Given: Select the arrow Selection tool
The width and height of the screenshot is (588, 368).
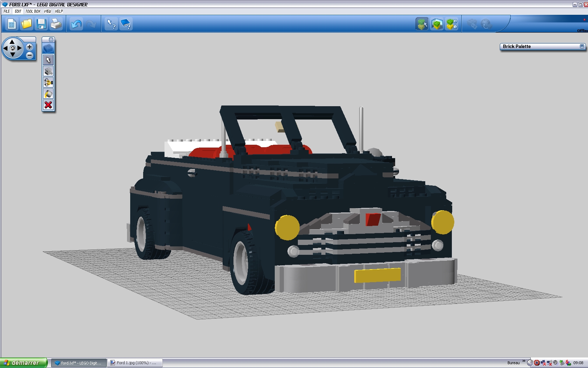Looking at the screenshot, I should pyautogui.click(x=48, y=60).
